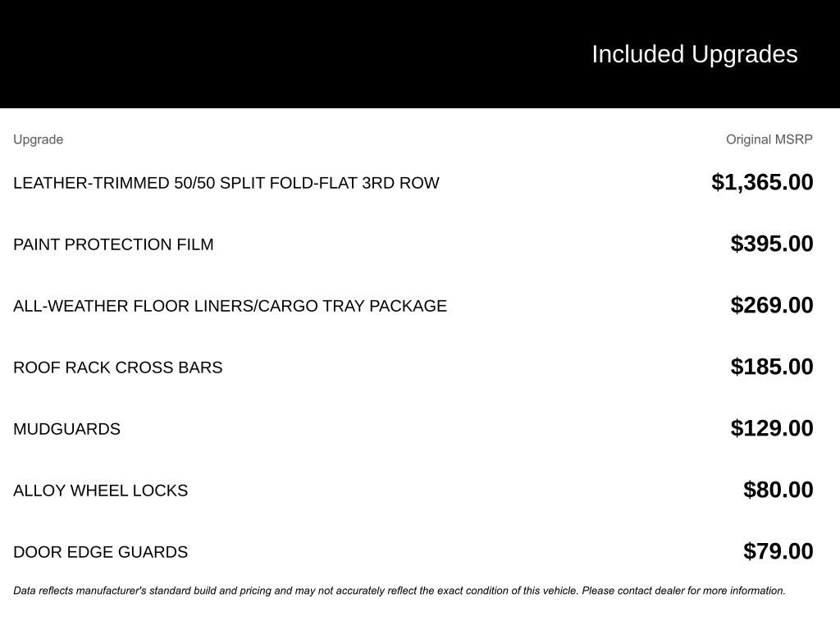840x630 pixels.
Task: Click the $269.00 price
Action: pos(771,305)
